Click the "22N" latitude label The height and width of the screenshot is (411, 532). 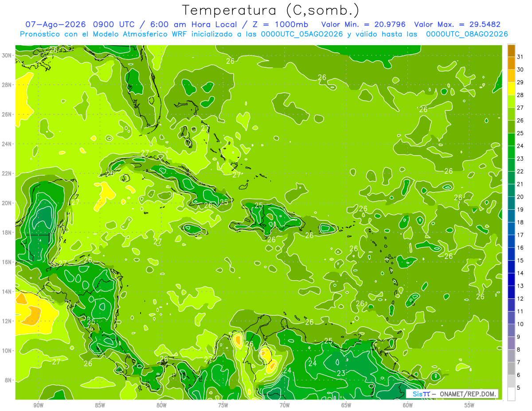click(x=7, y=173)
